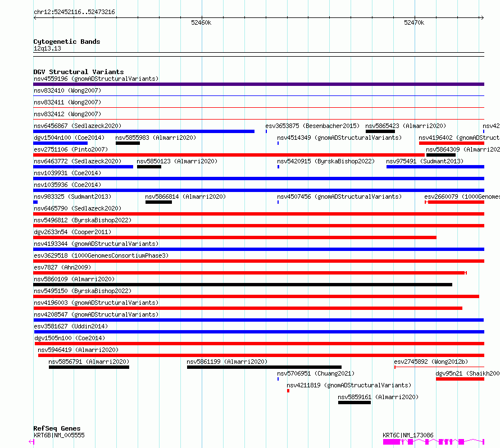Select the nsv4196402 variant label
Screen dimensions: 500x448
click(459, 138)
